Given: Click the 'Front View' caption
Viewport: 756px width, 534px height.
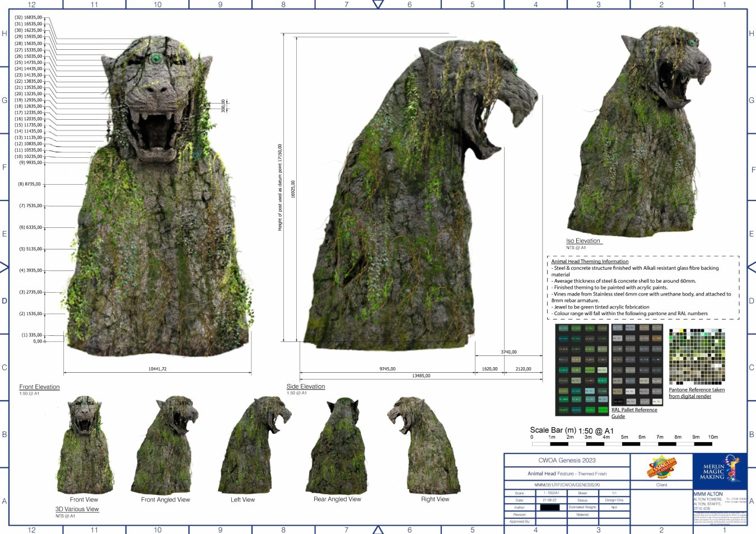Looking at the screenshot, I should 84,499.
